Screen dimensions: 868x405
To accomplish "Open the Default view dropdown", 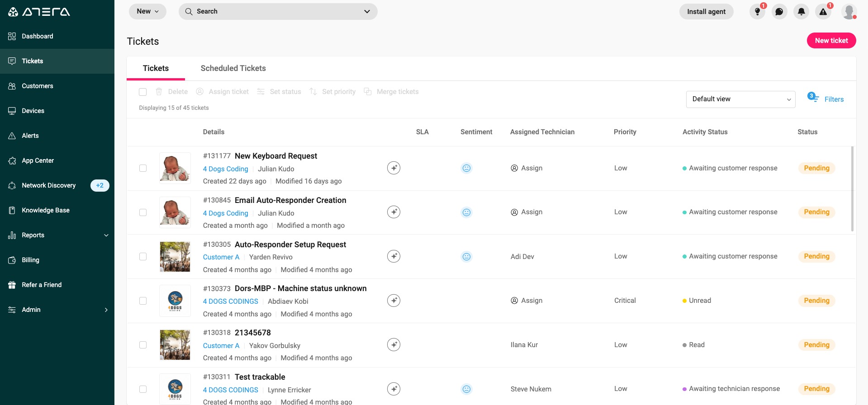I will click(740, 99).
